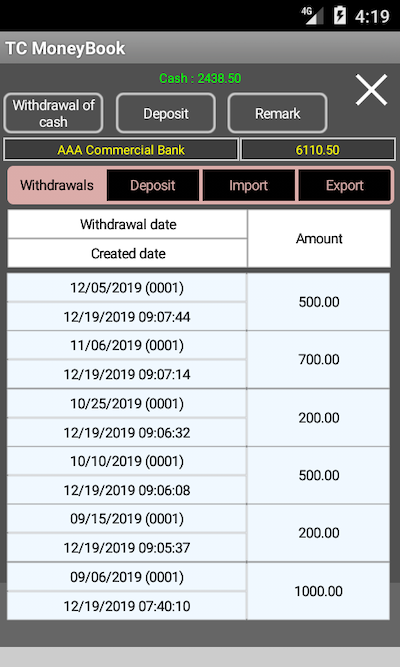400x667 pixels.
Task: Switch to the Deposit tab
Action: point(153,185)
